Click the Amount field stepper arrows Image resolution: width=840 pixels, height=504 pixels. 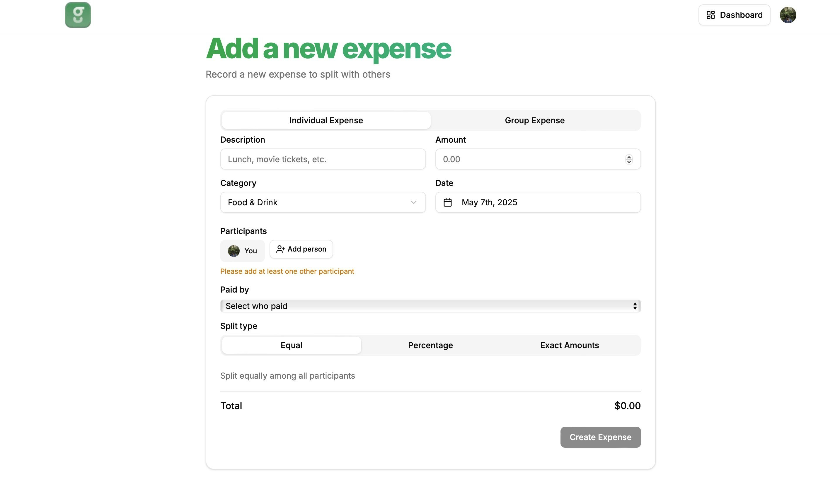click(629, 159)
